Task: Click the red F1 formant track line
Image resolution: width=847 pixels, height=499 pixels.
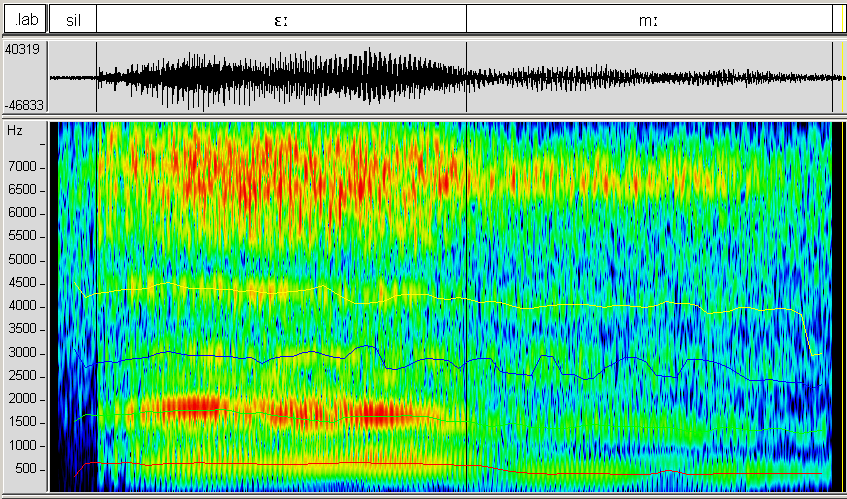Action: (x=300, y=463)
